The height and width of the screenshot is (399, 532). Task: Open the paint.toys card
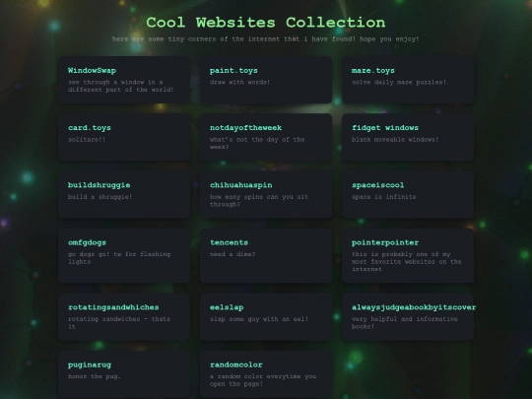click(x=266, y=80)
